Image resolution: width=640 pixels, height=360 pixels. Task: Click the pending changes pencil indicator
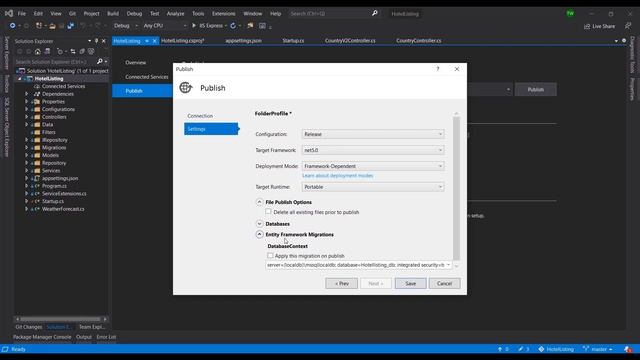[x=524, y=349]
